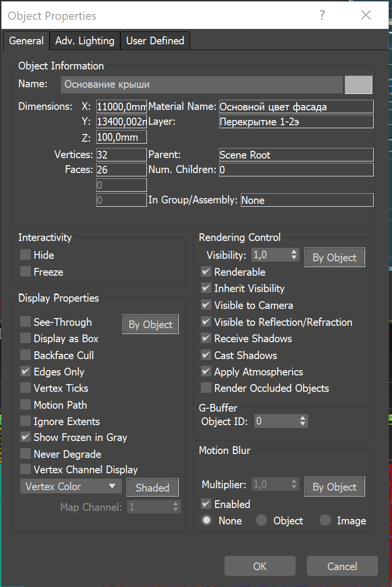Enable Backface Cull checkbox
Image resolution: width=392 pixels, height=587 pixels.
[x=26, y=355]
